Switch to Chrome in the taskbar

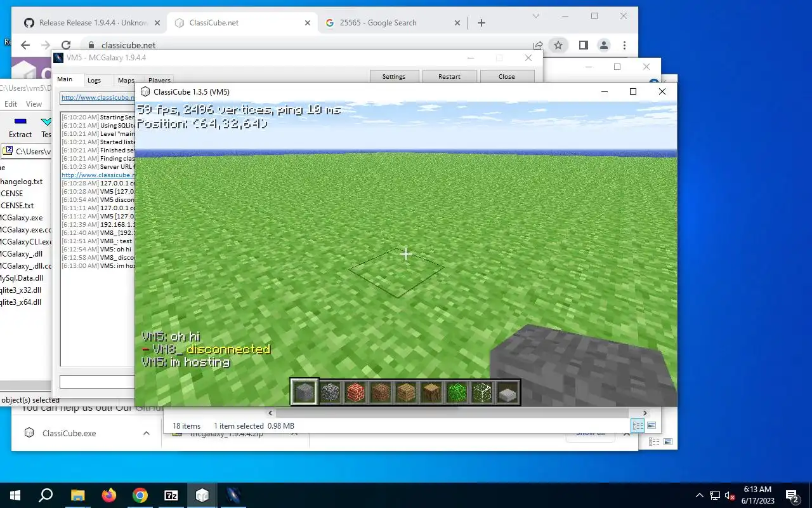(140, 495)
